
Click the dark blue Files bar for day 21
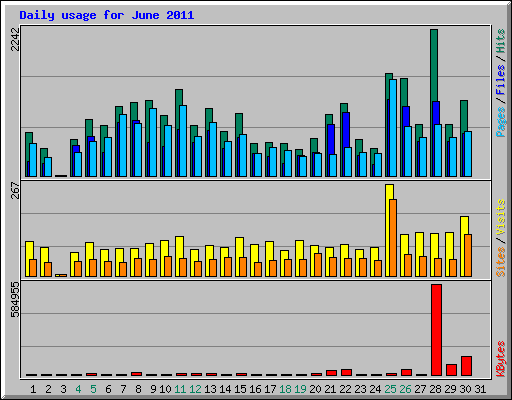tap(331, 139)
